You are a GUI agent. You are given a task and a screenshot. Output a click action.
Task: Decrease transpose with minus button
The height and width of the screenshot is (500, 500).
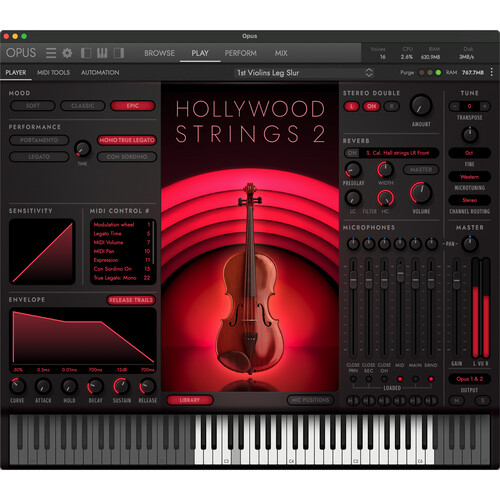(454, 106)
